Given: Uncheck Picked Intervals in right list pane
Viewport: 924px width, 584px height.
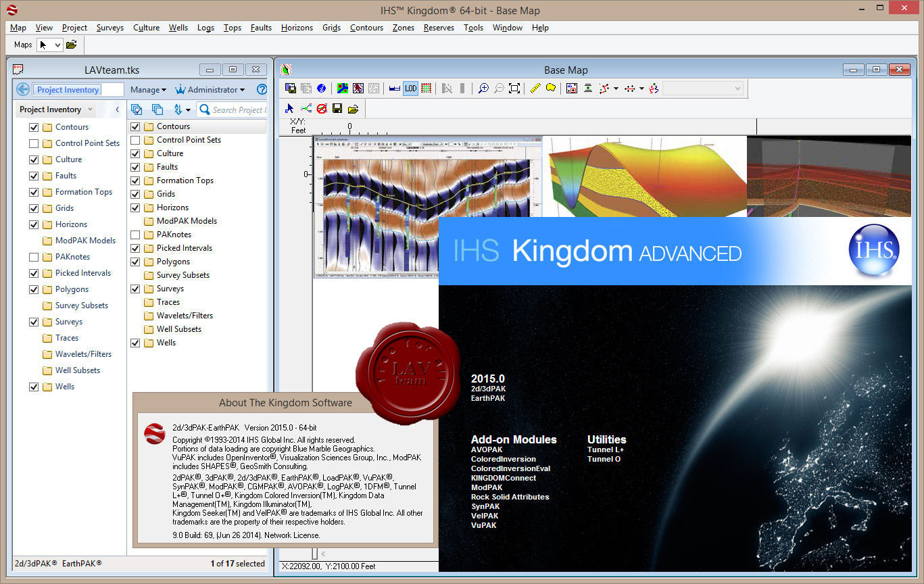Looking at the screenshot, I should pos(135,248).
